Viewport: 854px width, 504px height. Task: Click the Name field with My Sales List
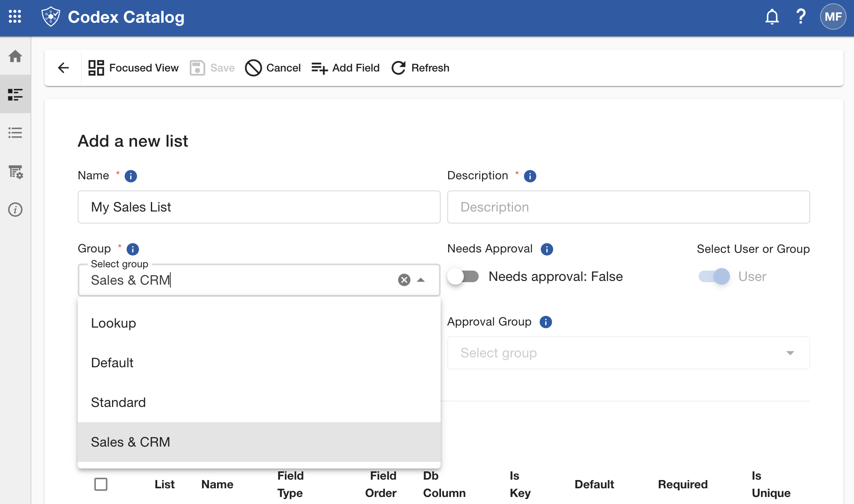pyautogui.click(x=259, y=207)
